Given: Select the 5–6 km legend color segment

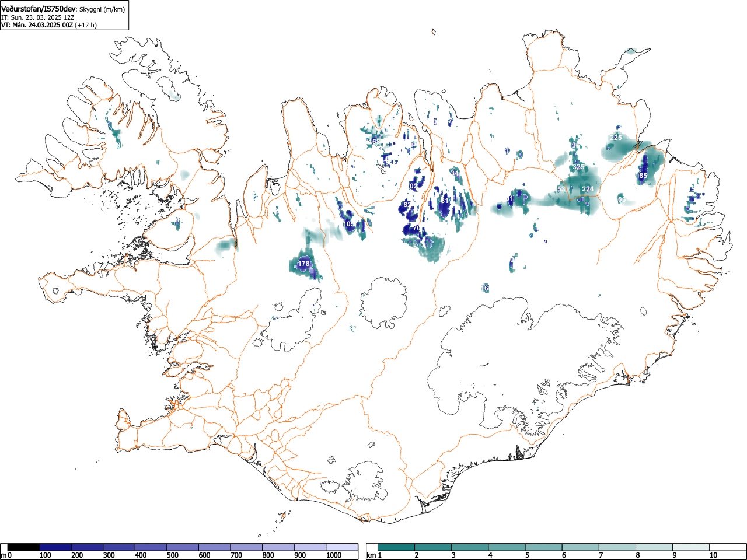Looking at the screenshot, I should (544, 547).
